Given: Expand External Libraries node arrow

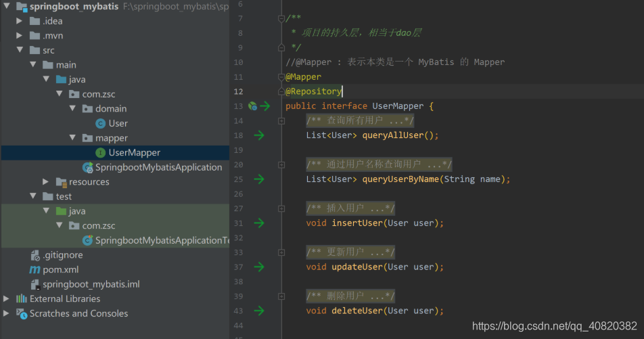Looking at the screenshot, I should click(x=6, y=298).
